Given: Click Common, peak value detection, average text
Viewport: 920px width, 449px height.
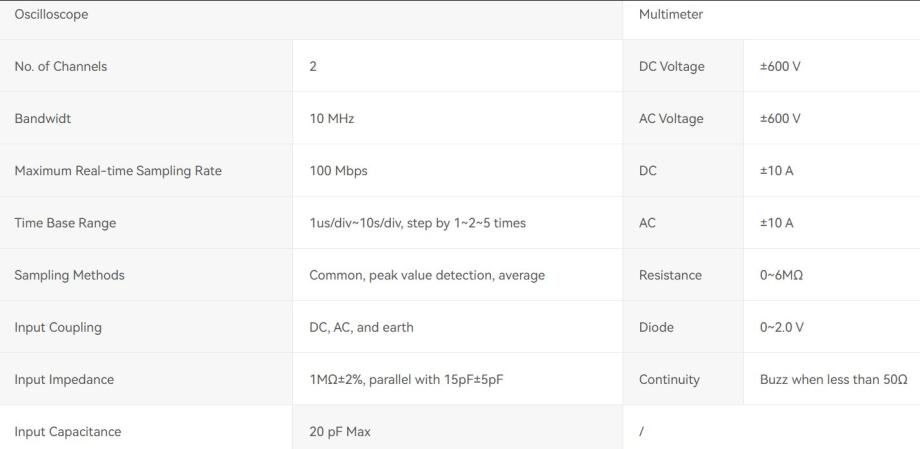Looking at the screenshot, I should 427,275.
